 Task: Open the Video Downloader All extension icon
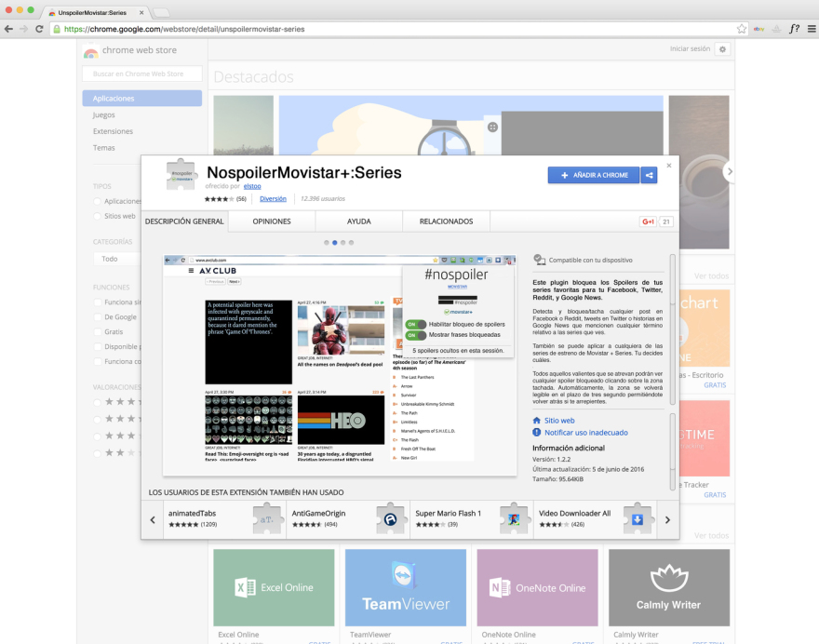(x=638, y=519)
